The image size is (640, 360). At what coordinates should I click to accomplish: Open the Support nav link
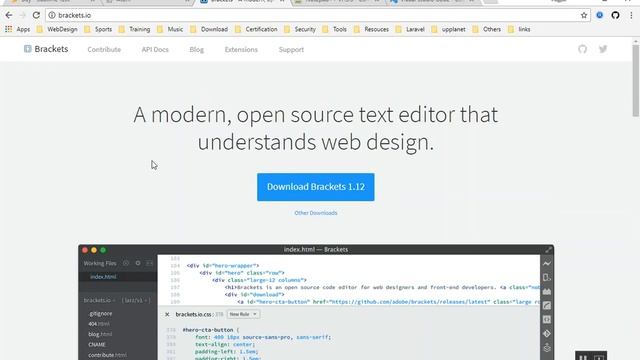point(291,49)
